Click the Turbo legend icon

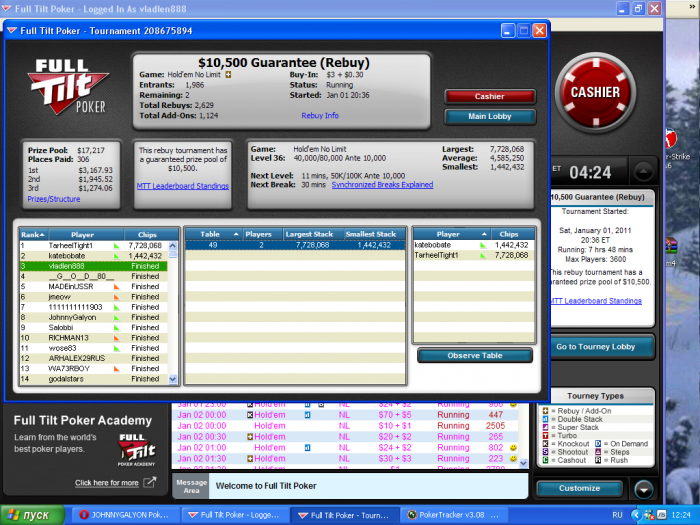click(545, 435)
